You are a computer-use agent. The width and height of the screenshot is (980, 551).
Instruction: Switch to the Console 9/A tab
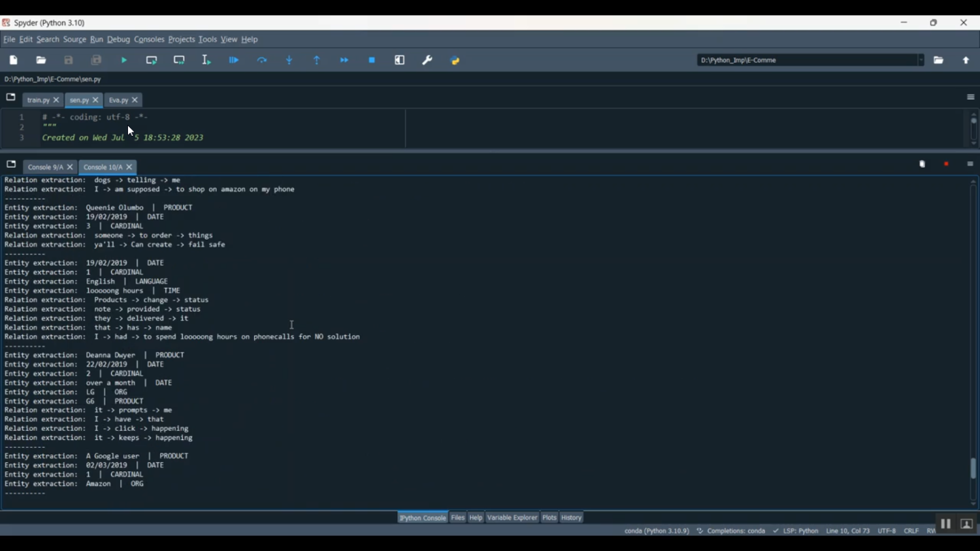coord(45,167)
